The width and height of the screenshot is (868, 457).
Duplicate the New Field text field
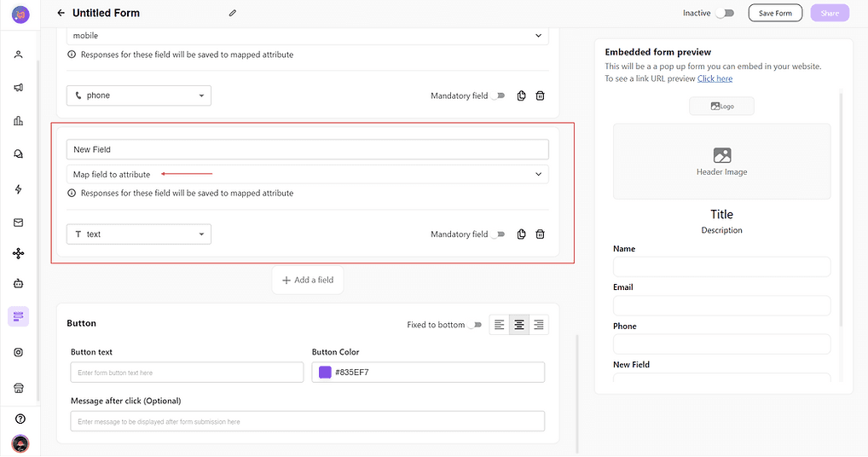pos(522,234)
